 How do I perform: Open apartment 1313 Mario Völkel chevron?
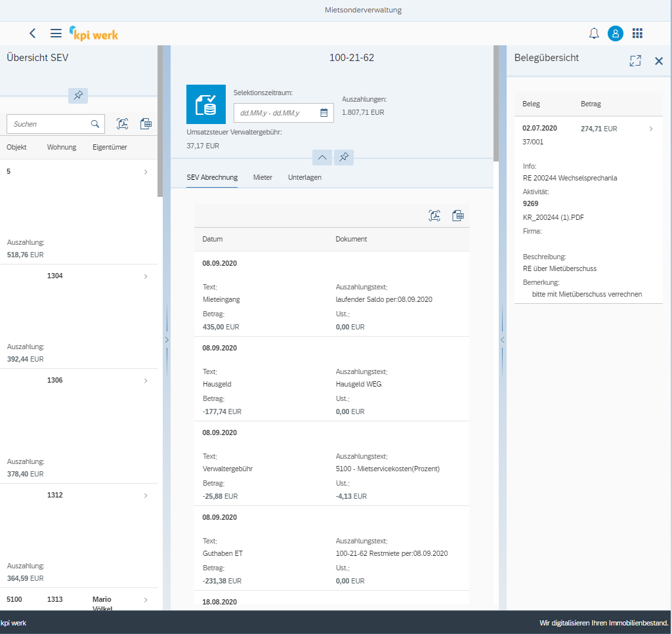[146, 600]
